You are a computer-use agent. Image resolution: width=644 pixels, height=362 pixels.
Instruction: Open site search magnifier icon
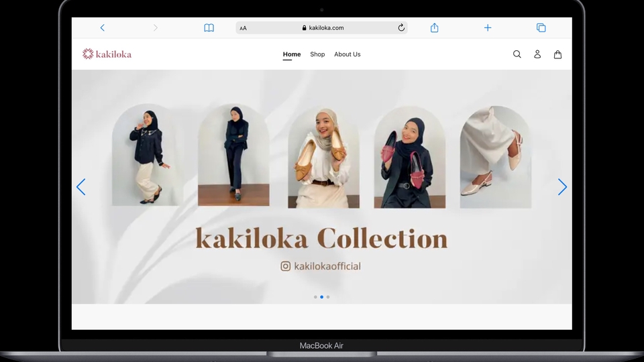(517, 54)
